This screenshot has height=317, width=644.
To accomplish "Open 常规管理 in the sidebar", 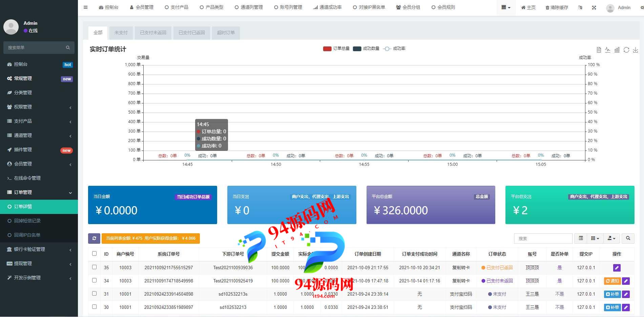I will 39,78.
